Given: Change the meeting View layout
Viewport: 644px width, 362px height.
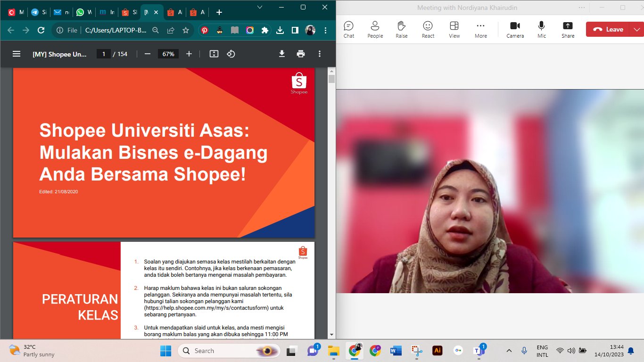Looking at the screenshot, I should (454, 29).
